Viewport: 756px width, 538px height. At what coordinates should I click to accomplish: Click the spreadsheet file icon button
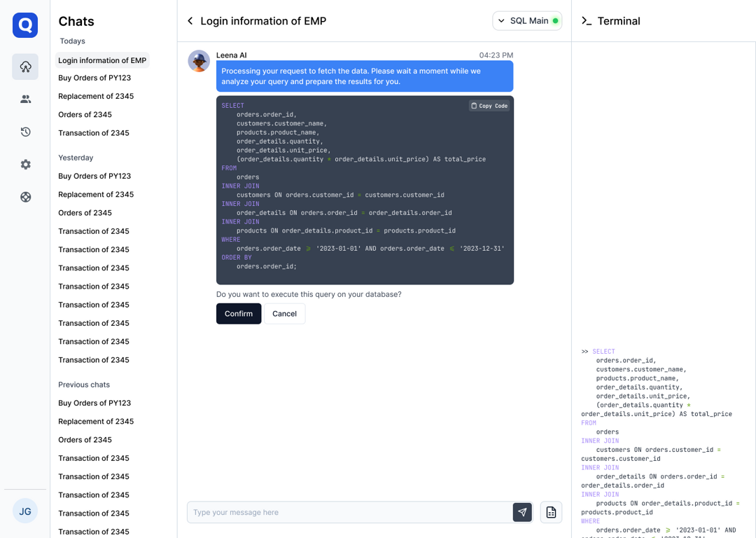coord(551,512)
